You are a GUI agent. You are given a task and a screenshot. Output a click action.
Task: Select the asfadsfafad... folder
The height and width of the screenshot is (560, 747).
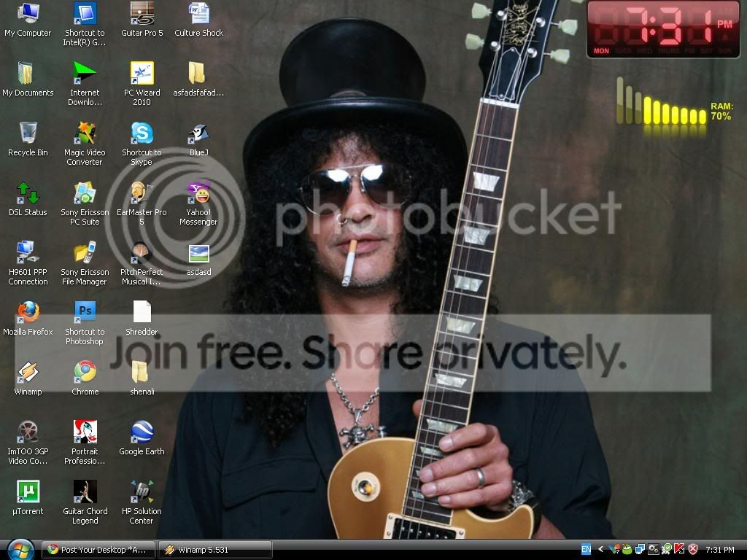tap(198, 79)
